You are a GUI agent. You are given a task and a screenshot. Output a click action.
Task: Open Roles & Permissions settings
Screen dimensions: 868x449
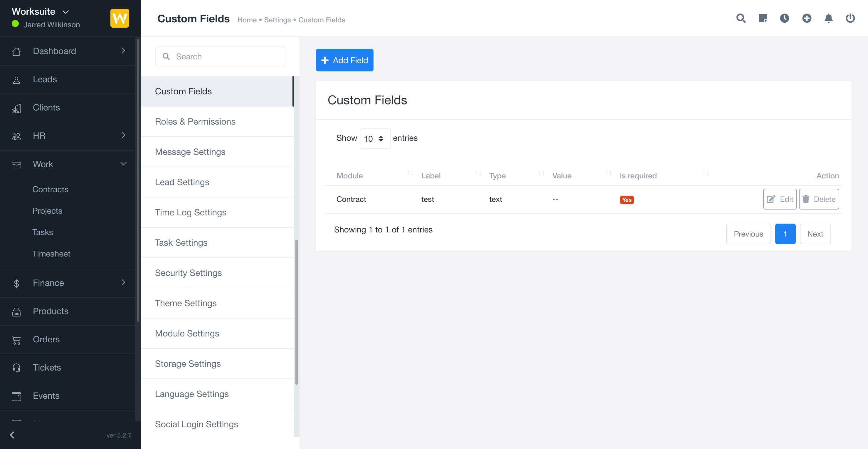pos(195,121)
